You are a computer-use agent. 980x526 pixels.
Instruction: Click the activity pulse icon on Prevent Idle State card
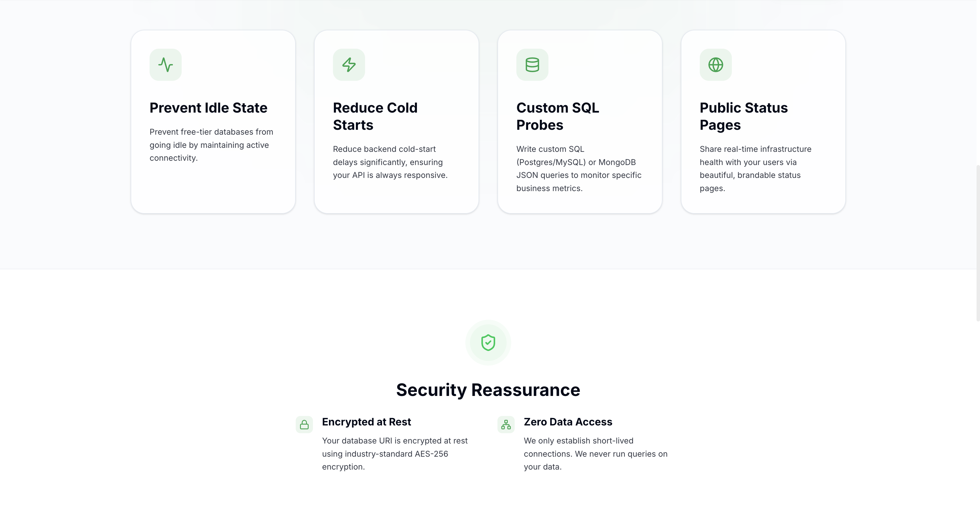tap(166, 65)
